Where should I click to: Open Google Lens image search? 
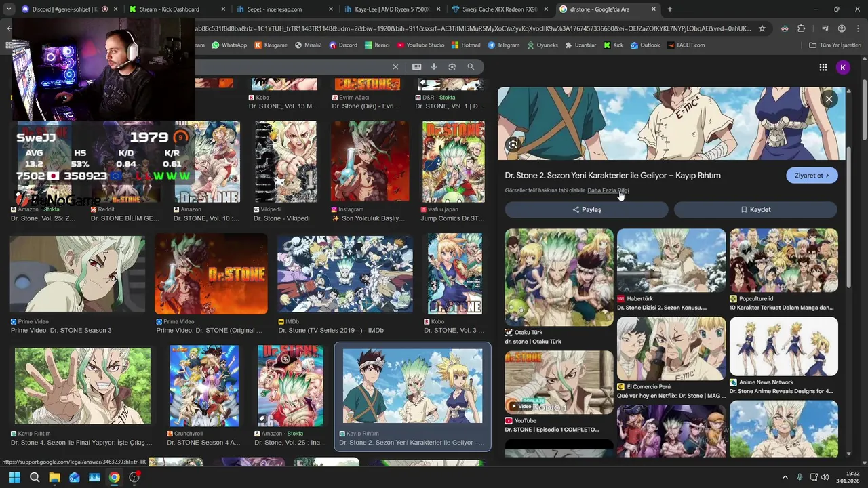click(452, 66)
